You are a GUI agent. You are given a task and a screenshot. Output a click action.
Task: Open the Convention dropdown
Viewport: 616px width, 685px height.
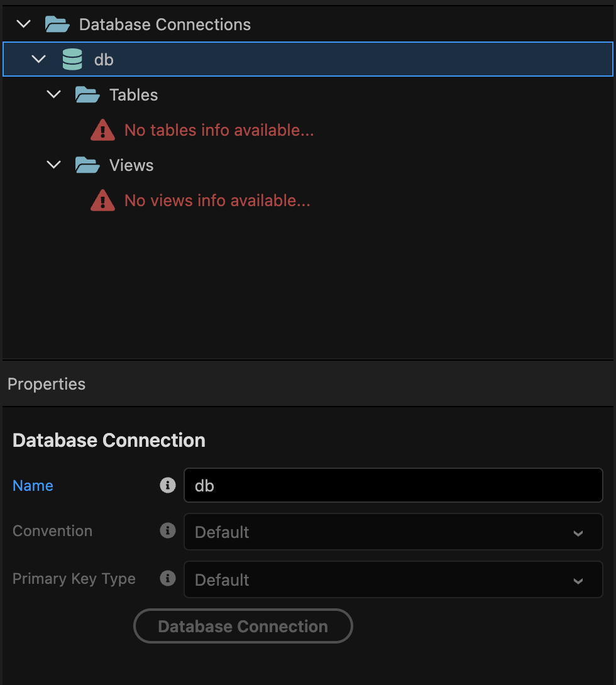393,532
